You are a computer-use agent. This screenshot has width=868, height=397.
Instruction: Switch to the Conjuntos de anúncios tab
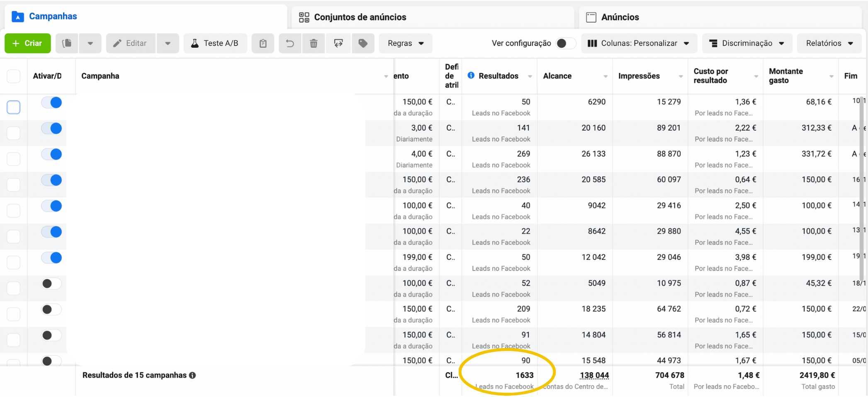(433, 17)
